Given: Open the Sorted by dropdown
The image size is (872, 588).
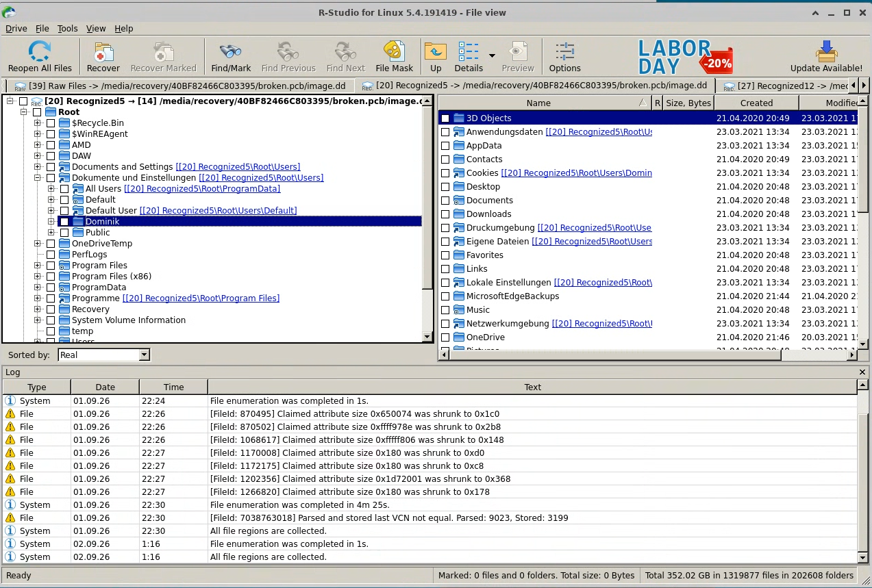Looking at the screenshot, I should click(x=144, y=355).
